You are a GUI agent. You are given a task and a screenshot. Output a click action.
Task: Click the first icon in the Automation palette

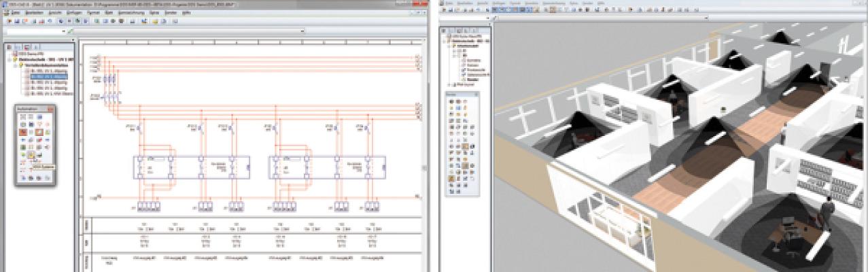point(23,117)
